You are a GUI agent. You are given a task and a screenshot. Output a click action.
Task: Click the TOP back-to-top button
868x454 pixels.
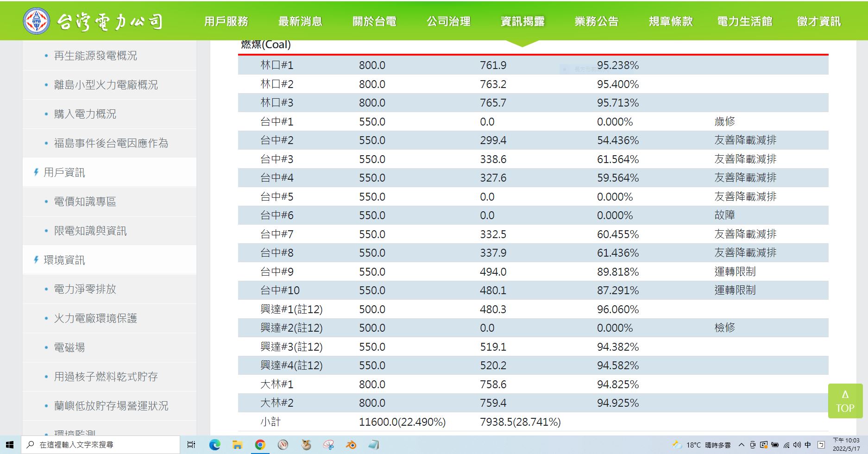click(x=845, y=401)
